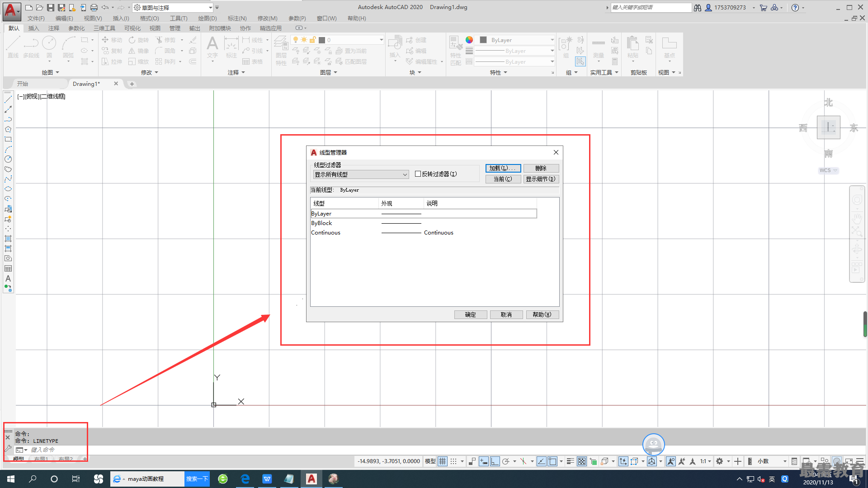Click the dark layer 0 color square

322,40
